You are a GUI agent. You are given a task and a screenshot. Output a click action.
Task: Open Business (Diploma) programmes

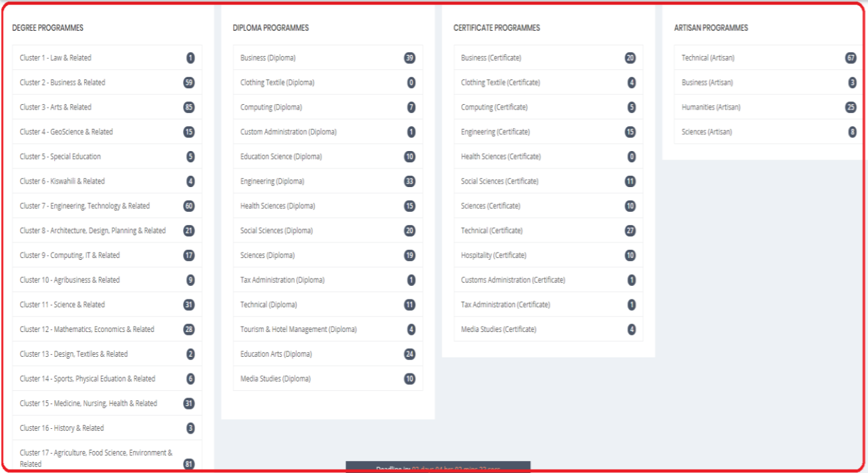268,58
